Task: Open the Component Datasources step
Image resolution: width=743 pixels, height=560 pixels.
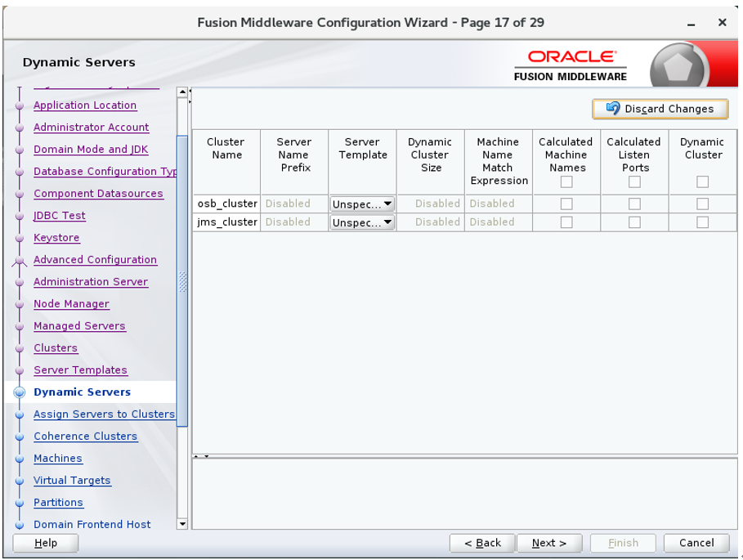Action: [99, 193]
